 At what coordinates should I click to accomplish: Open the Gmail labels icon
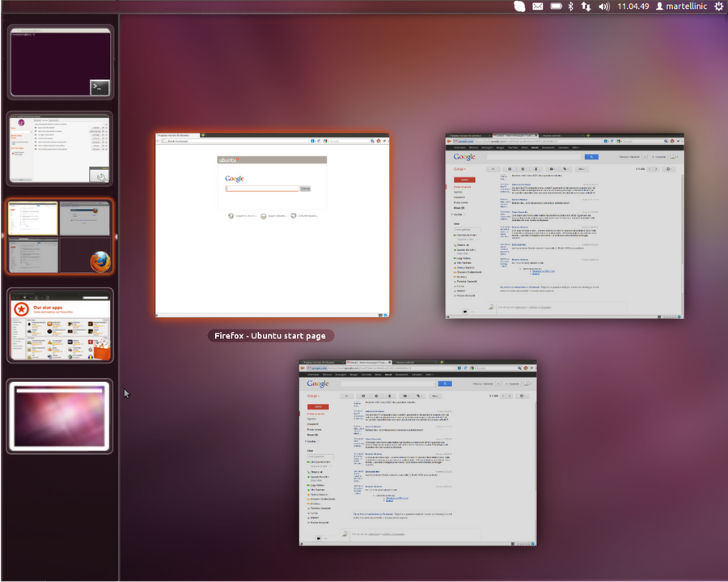(418, 395)
